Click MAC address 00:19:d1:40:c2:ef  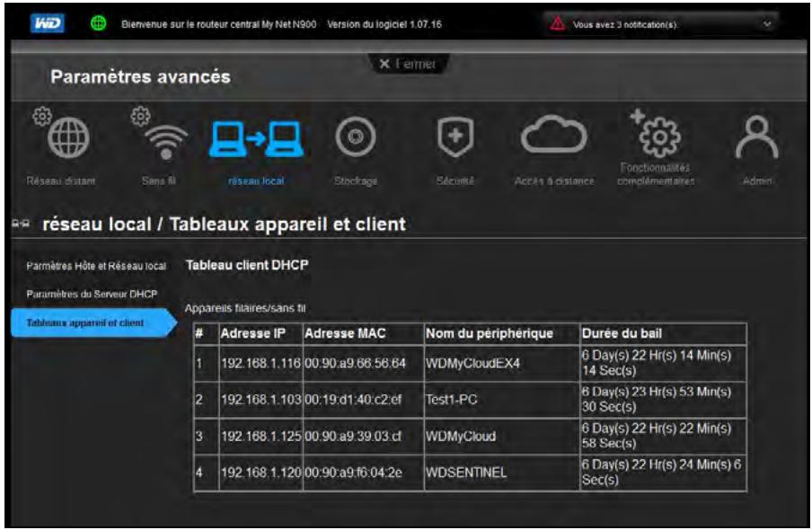[353, 400]
